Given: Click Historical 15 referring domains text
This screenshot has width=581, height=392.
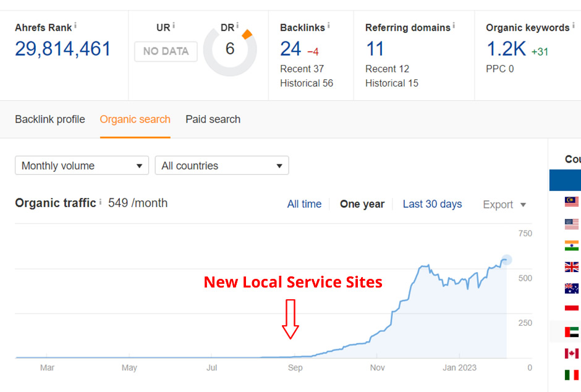Looking at the screenshot, I should coord(392,83).
